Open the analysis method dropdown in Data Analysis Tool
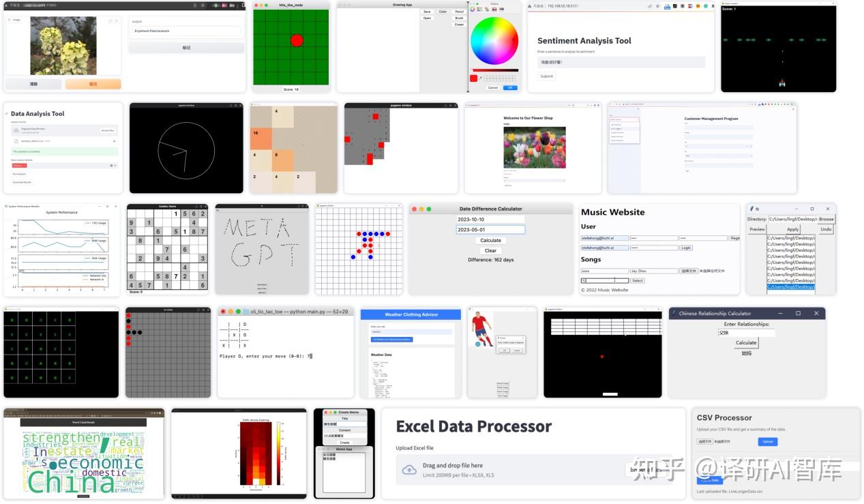 tap(115, 166)
